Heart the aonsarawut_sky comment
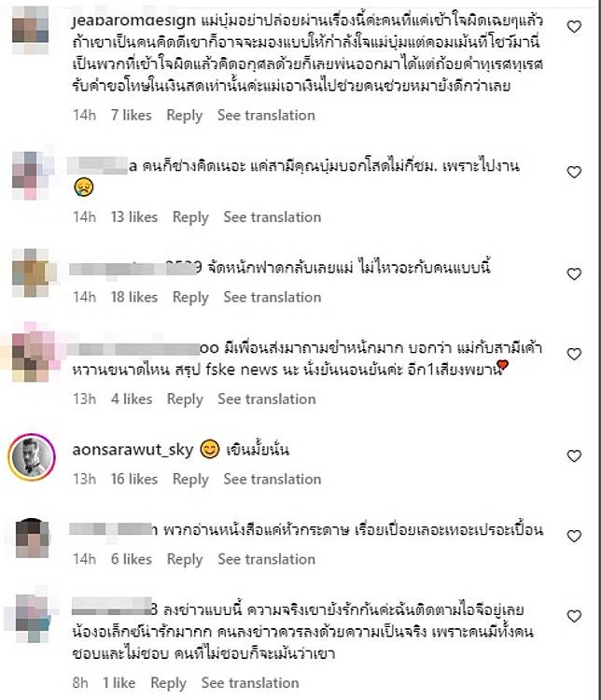 (574, 455)
